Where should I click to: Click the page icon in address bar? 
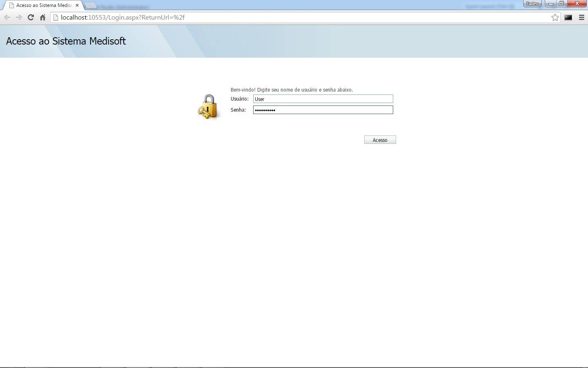pyautogui.click(x=56, y=17)
